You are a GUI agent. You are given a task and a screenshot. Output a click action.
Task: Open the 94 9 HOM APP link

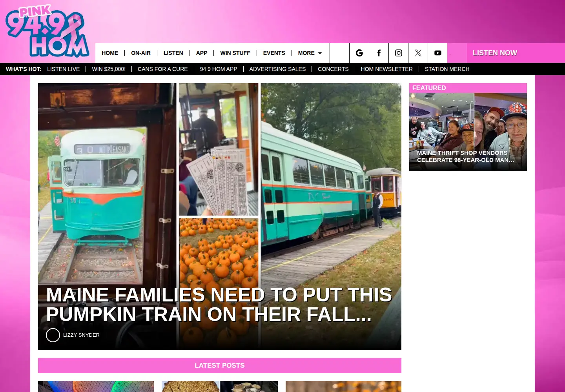(x=219, y=69)
